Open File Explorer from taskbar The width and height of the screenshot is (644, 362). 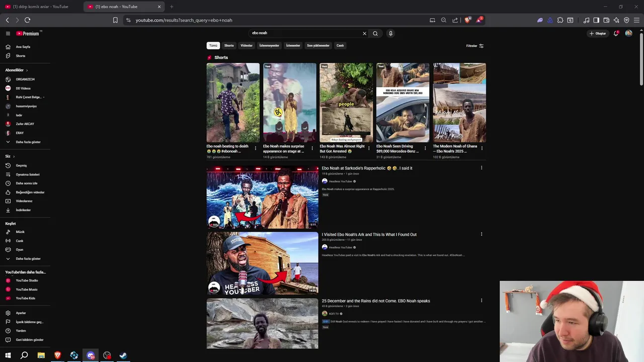[41, 355]
